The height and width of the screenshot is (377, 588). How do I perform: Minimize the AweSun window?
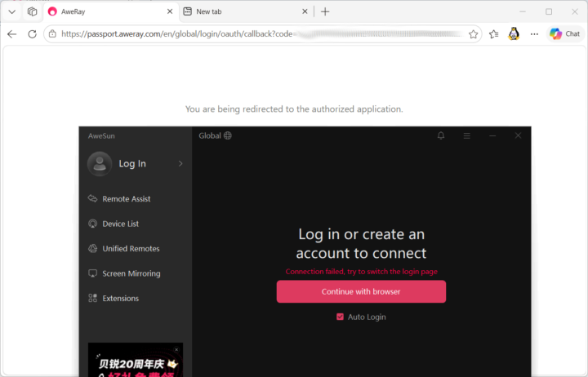point(492,135)
